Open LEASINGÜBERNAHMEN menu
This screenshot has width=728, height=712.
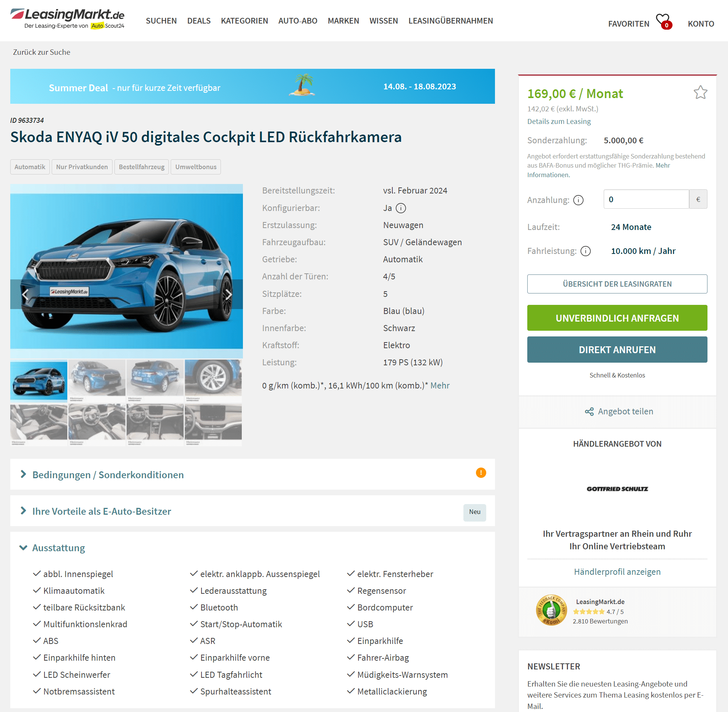point(450,21)
